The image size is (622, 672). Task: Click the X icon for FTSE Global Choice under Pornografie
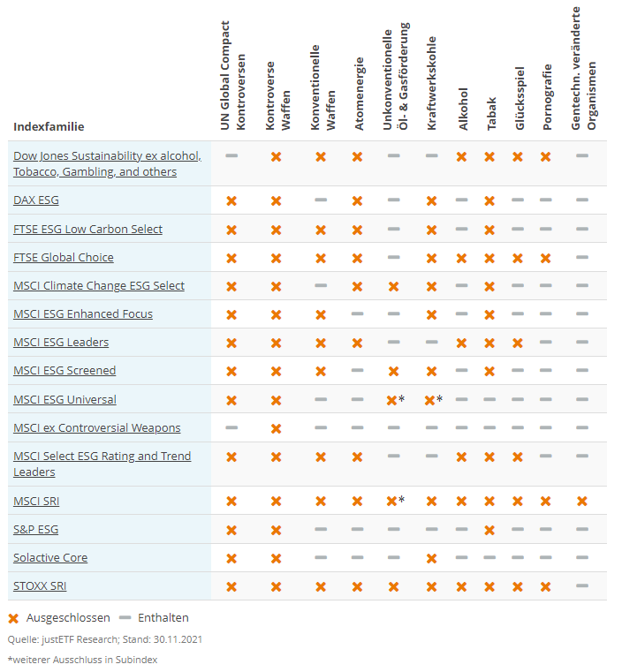tap(546, 258)
